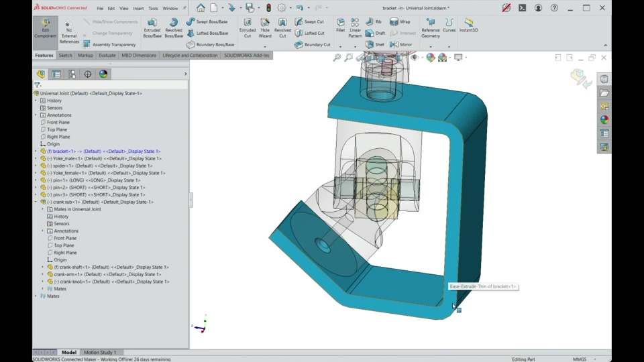
Task: Select the Rib tool
Action: 374,21
